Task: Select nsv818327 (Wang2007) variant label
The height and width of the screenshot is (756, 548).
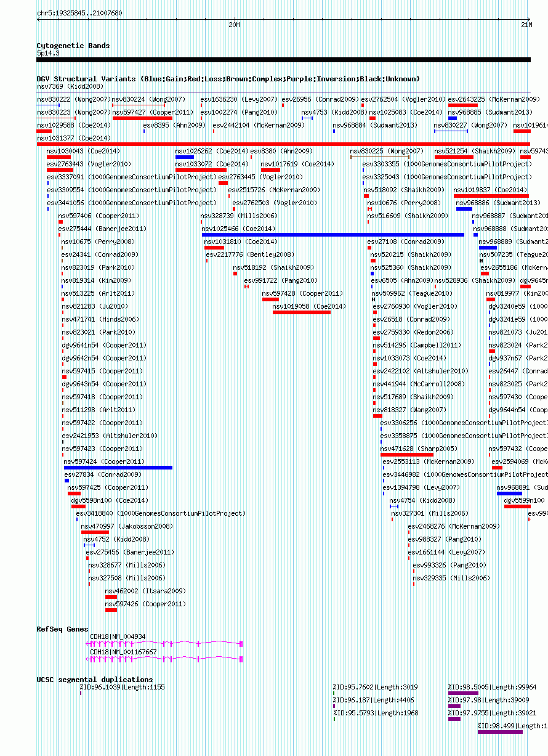Action: pos(409,410)
